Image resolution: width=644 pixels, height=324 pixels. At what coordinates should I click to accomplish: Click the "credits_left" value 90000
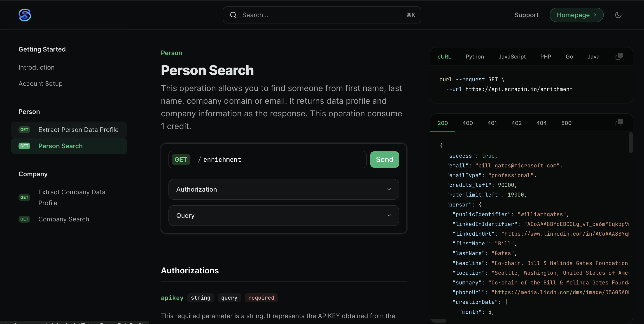point(506,185)
